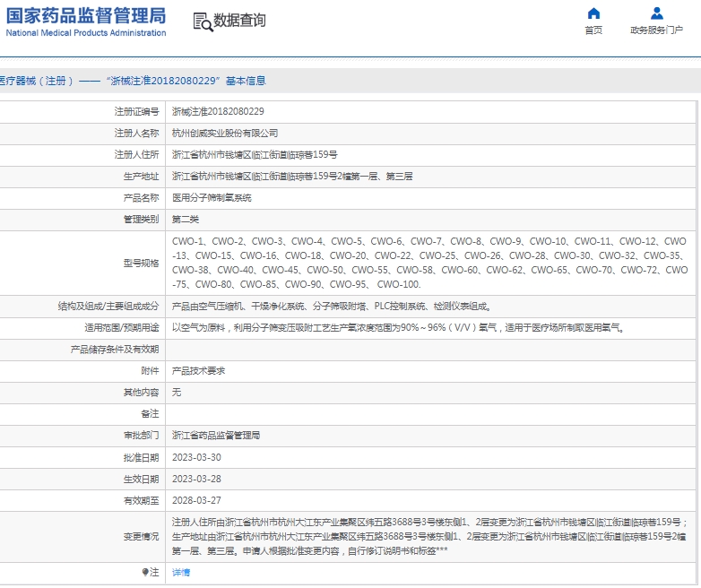This screenshot has height=588, width=701.
Task: Click the 基本信息 page heading
Action: tap(246, 81)
